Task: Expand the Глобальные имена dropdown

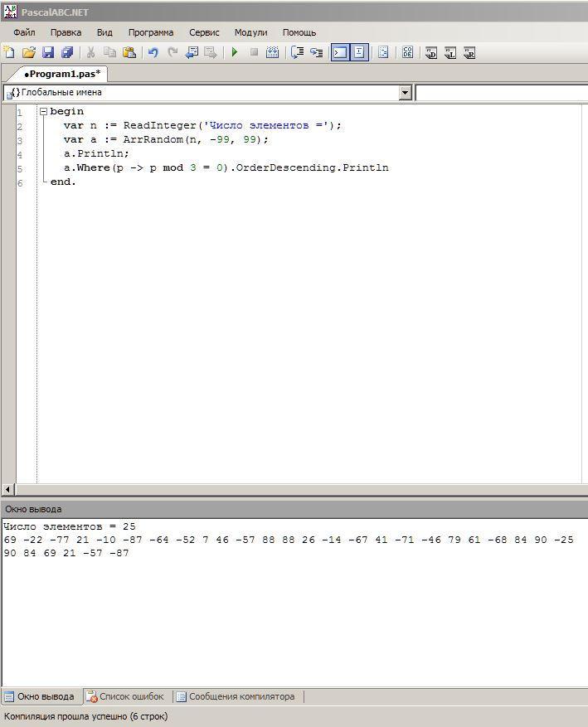Action: (x=405, y=92)
